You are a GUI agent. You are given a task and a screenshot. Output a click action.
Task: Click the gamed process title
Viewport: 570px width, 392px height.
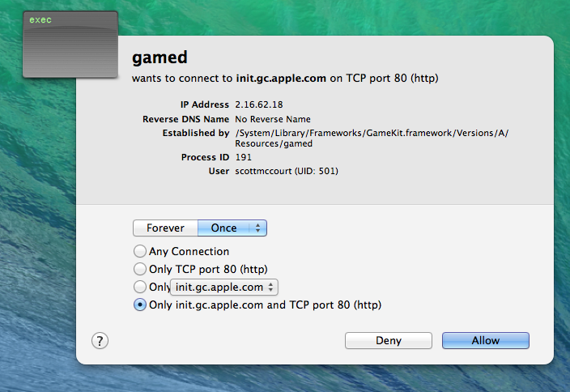(160, 58)
